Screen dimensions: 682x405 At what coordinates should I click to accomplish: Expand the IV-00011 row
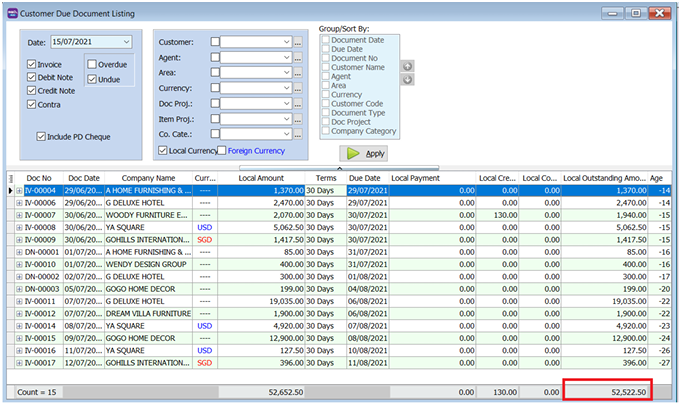pos(19,300)
